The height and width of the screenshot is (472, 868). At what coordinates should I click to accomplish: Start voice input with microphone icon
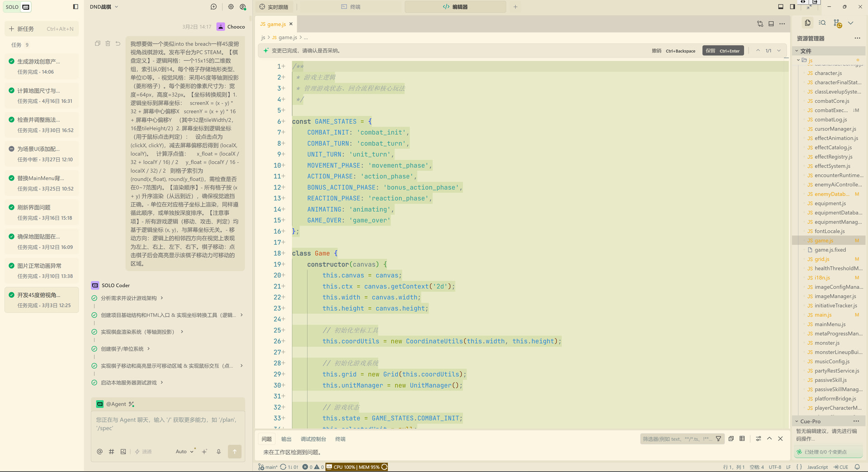(219, 451)
